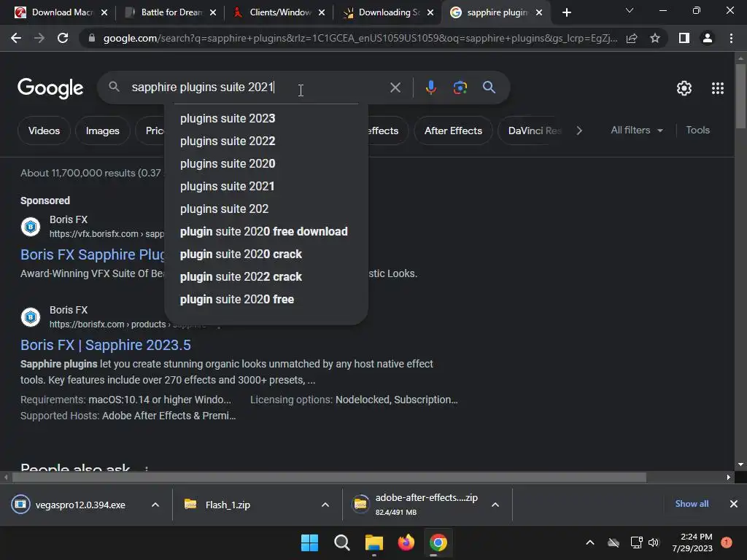The image size is (747, 560).
Task: Click the horizontal page scrollbar
Action: 329,477
